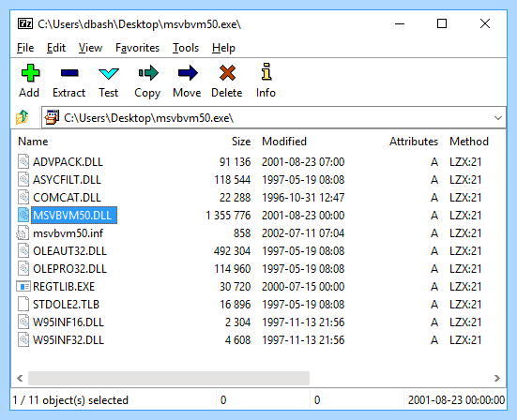
Task: Select the COMCAT.DLL file name
Action: tap(67, 197)
